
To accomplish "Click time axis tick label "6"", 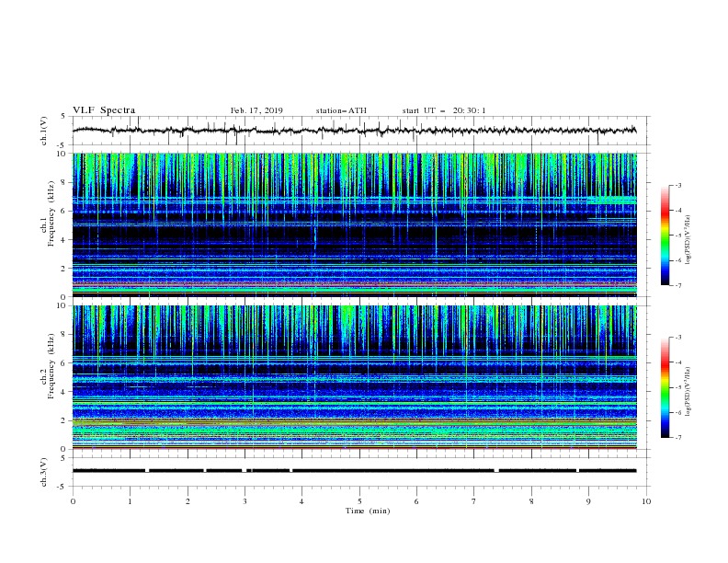I will pyautogui.click(x=416, y=501).
